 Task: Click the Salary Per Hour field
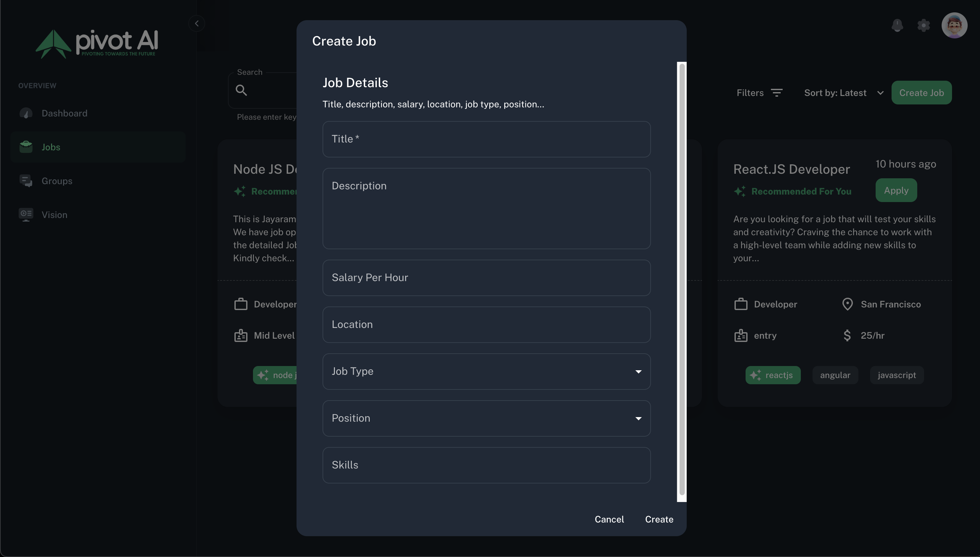pos(486,277)
